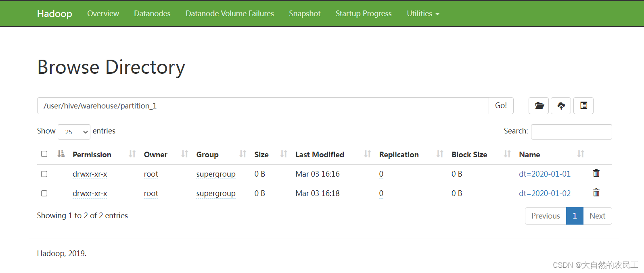Screen dimensions: 644x273
Task: Open the Show entries count dropdown
Action: point(74,132)
